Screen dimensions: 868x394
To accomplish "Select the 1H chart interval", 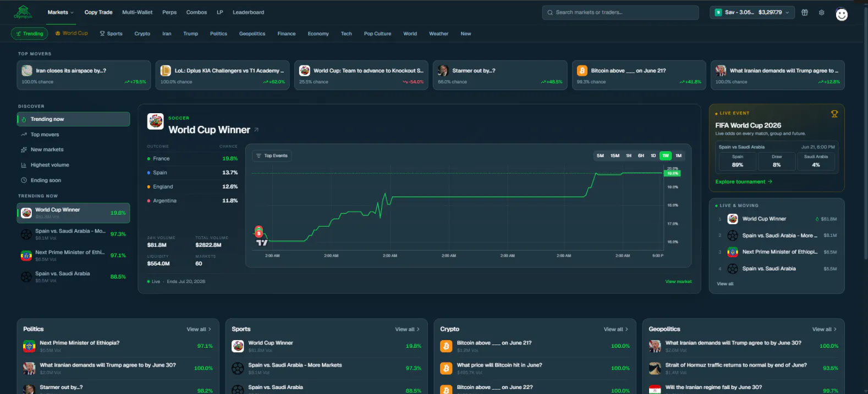I will click(x=629, y=156).
